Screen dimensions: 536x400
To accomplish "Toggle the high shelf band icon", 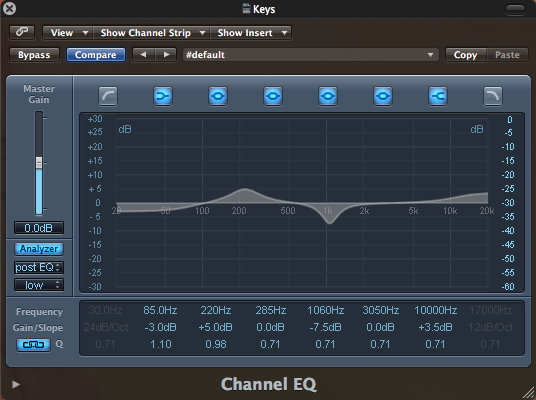I will 438,96.
